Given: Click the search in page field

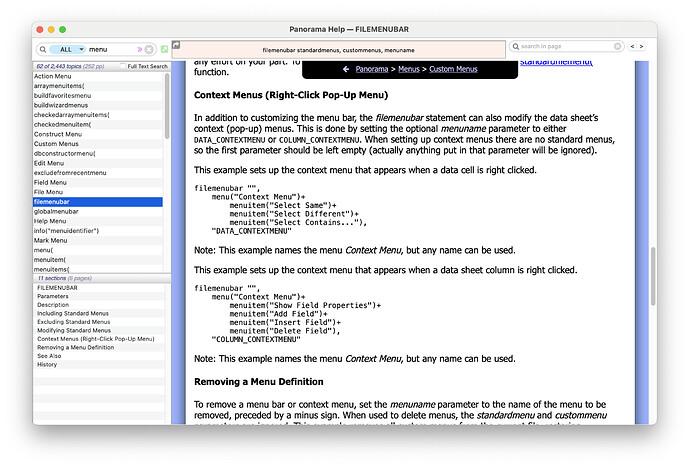Looking at the screenshot, I should [566, 46].
